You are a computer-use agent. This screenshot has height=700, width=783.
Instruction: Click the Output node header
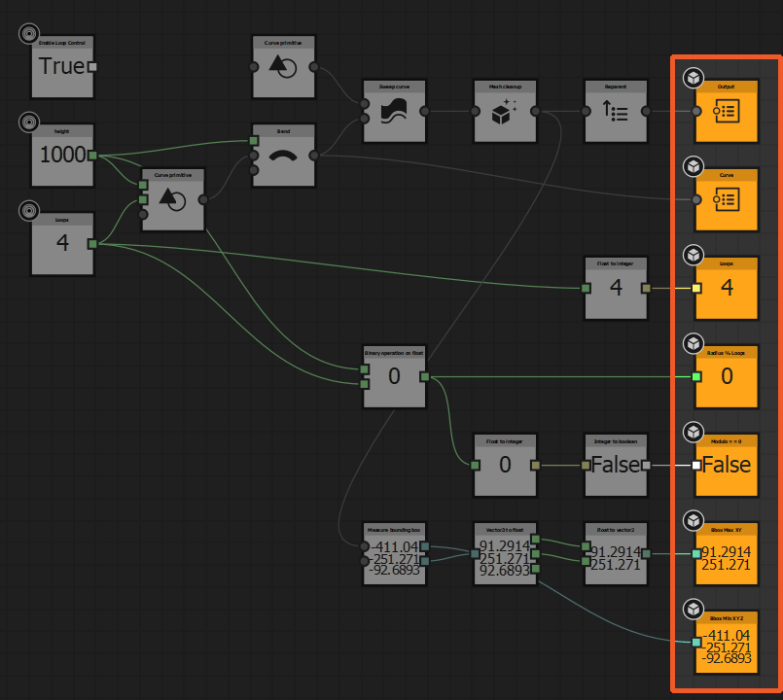pyautogui.click(x=727, y=87)
